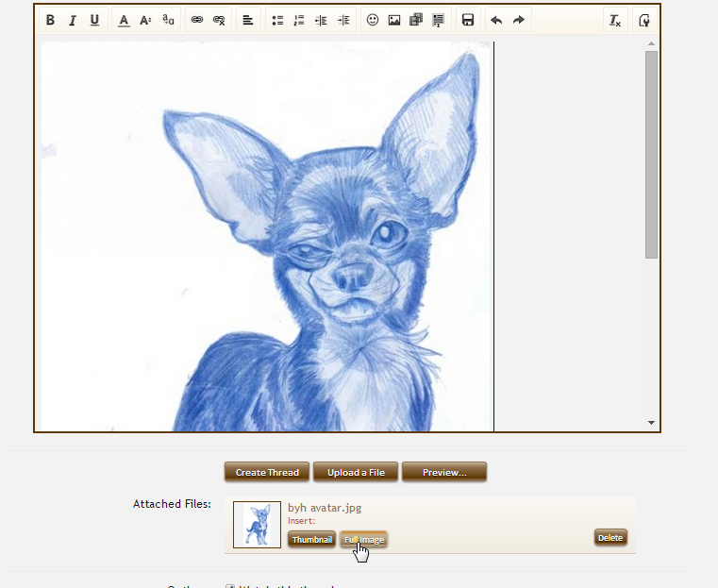Click the outdent icon
Image resolution: width=718 pixels, height=588 pixels.
pyautogui.click(x=321, y=20)
